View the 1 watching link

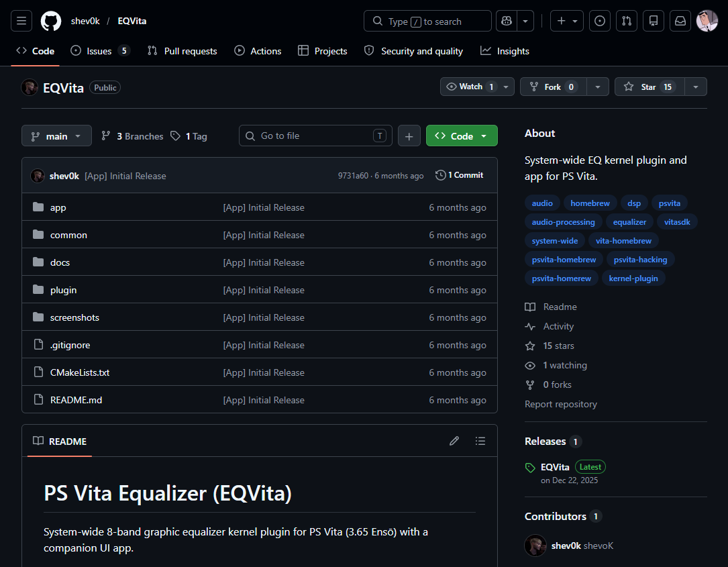pos(556,366)
